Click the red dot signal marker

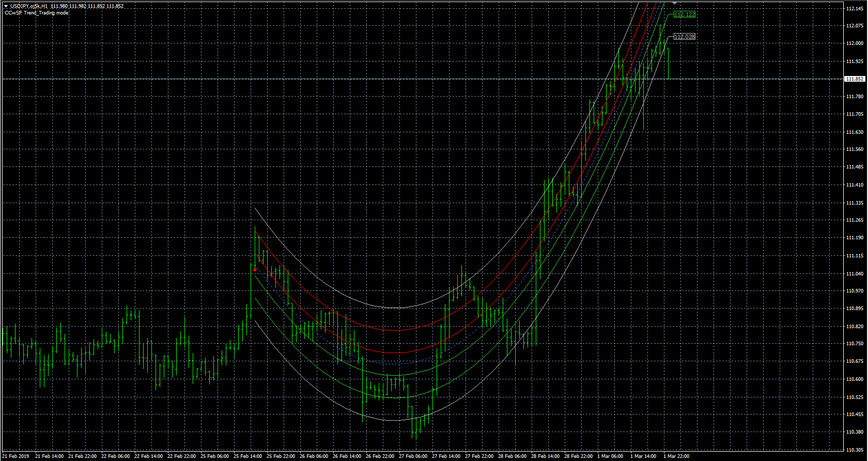pos(255,270)
